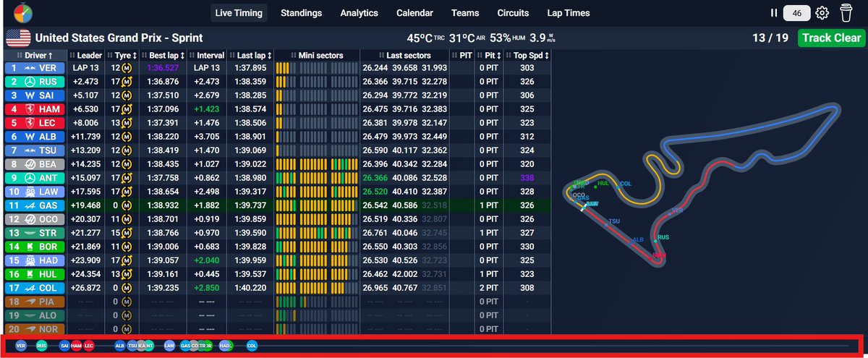Sort by the Leader column header
The width and height of the screenshot is (868, 358).
[87, 55]
